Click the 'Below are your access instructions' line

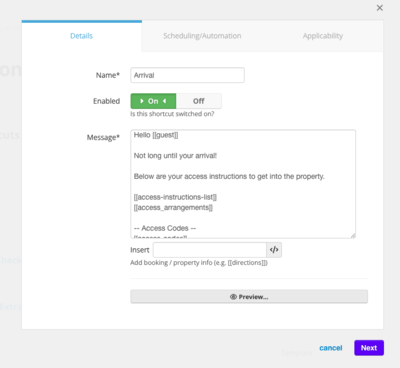tap(229, 176)
